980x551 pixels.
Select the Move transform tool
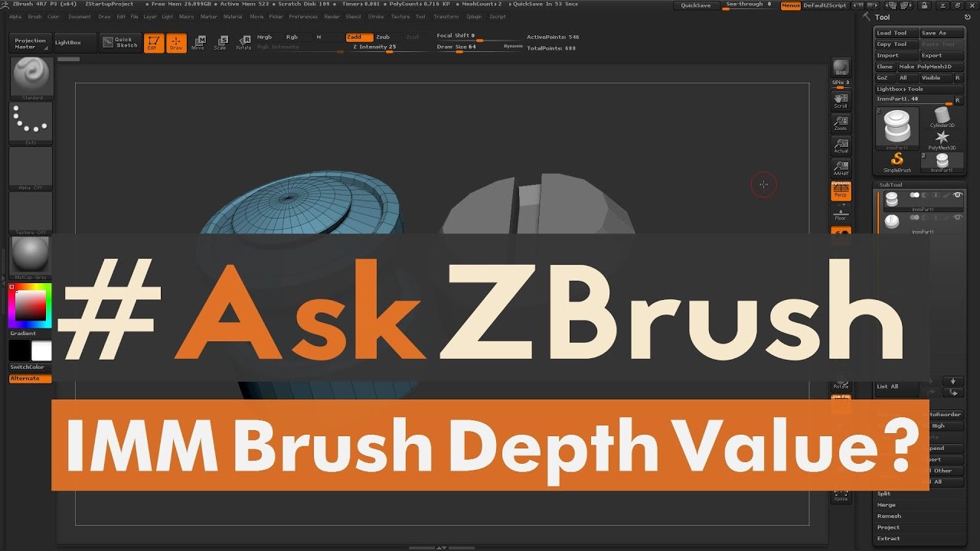[198, 43]
